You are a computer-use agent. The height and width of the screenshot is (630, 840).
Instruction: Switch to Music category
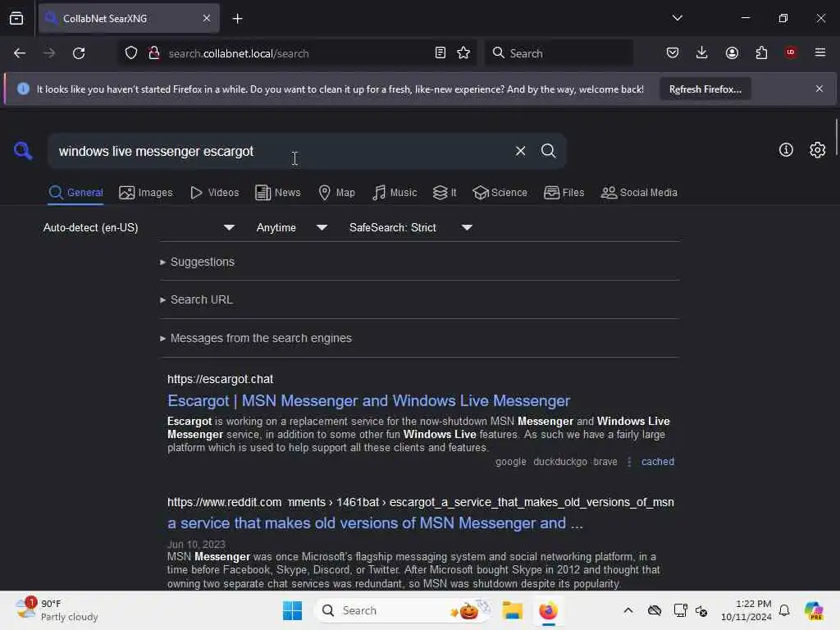pyautogui.click(x=395, y=193)
